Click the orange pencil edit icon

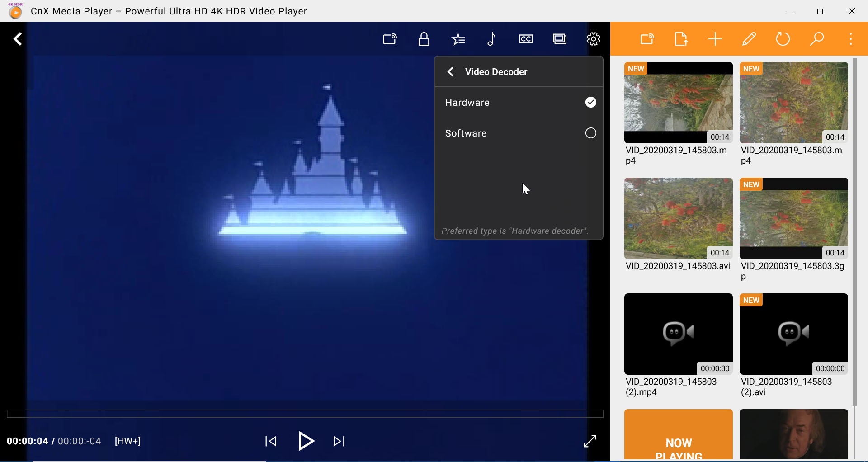[750, 39]
